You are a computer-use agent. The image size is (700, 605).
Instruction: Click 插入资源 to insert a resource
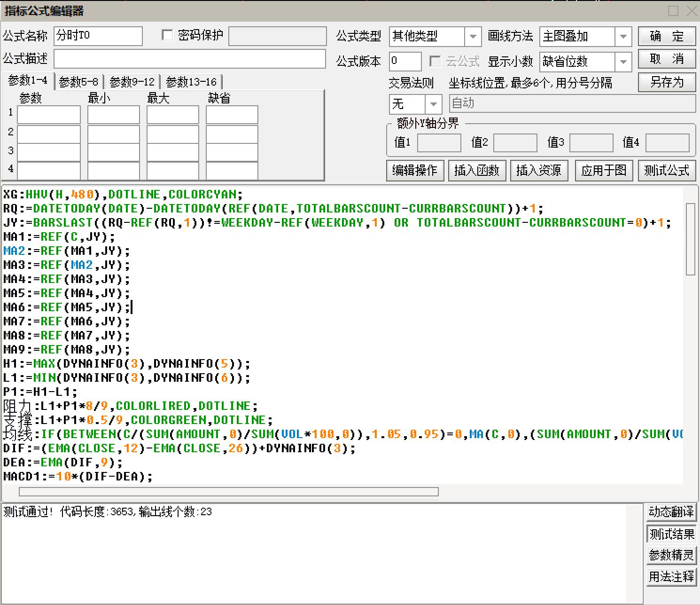tap(539, 171)
